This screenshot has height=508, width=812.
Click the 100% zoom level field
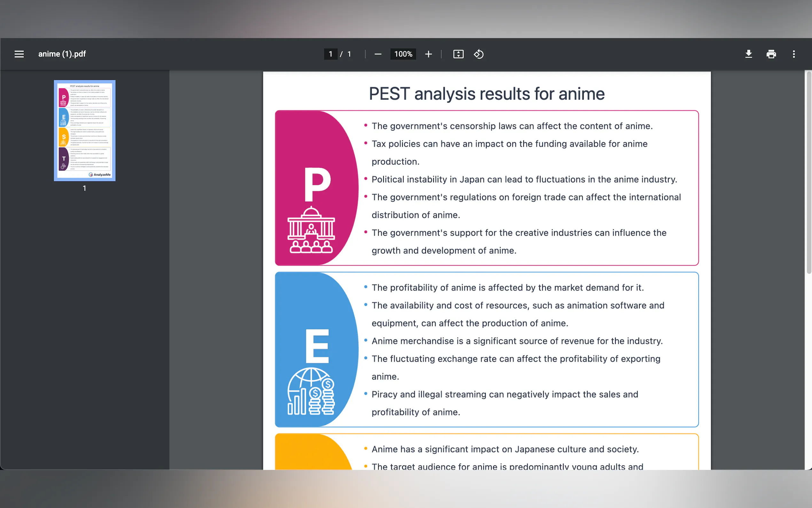[x=403, y=54]
